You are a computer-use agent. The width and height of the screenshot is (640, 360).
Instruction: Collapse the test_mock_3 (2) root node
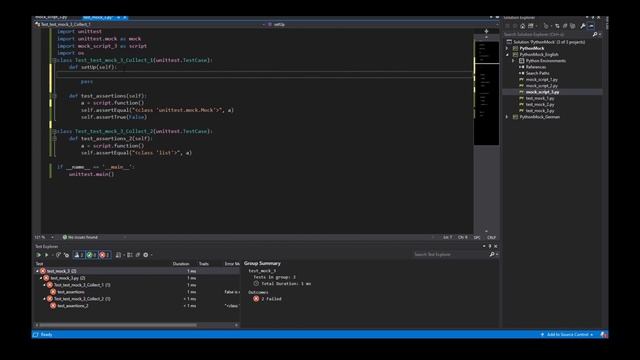[x=37, y=271]
